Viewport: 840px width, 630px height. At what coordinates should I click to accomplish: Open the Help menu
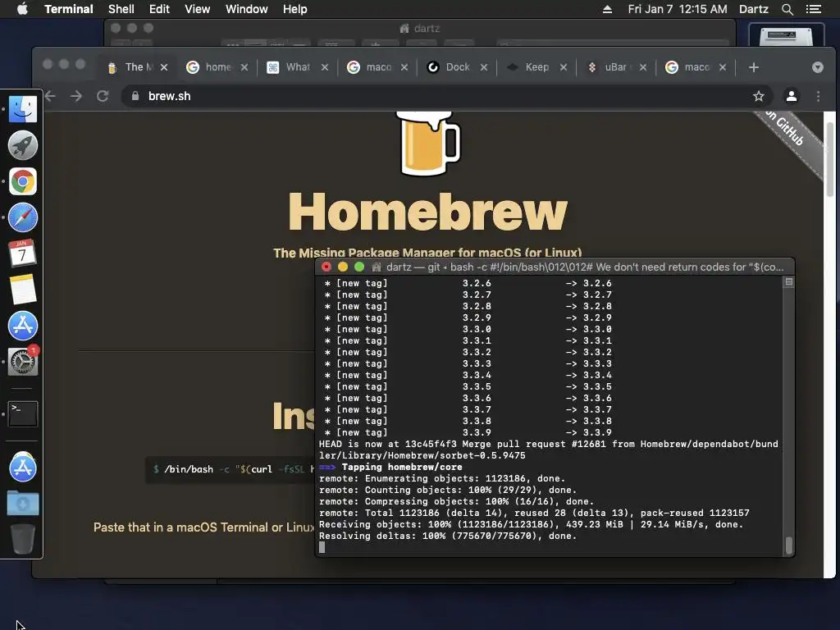(294, 9)
